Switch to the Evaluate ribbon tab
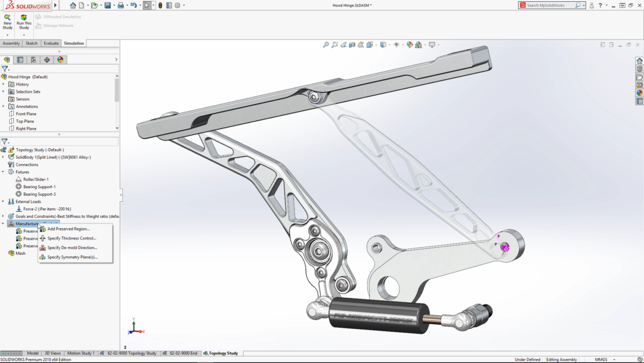Screen dimensions: 644x363 (x=51, y=43)
